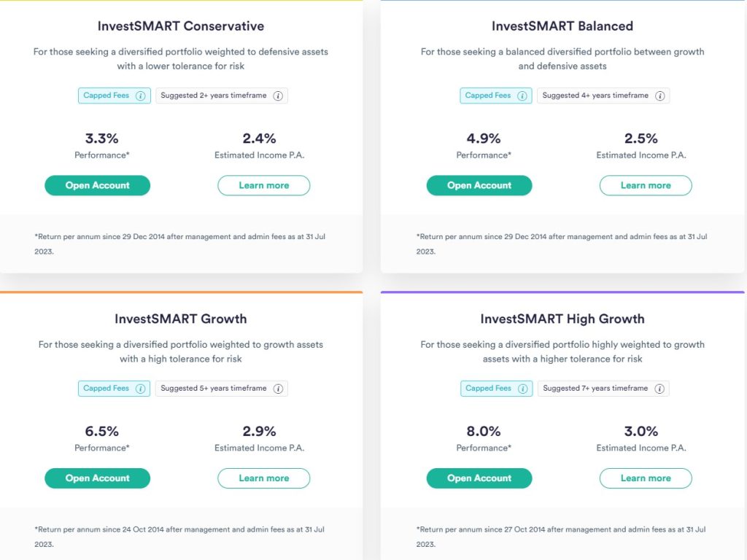747x560 pixels.
Task: Click info icon beside Suggested 5+ years timeframe
Action: (278, 389)
